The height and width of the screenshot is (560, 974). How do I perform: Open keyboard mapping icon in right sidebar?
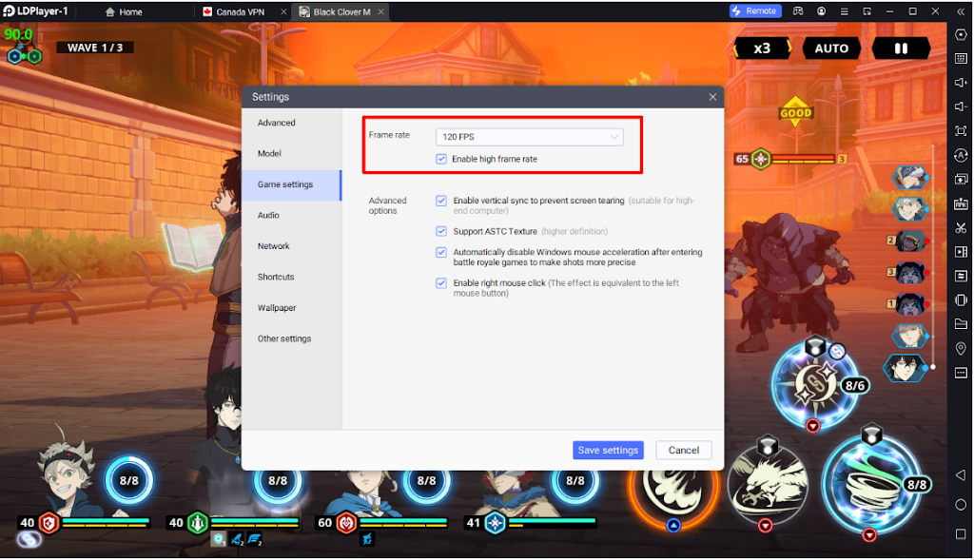coord(961,59)
